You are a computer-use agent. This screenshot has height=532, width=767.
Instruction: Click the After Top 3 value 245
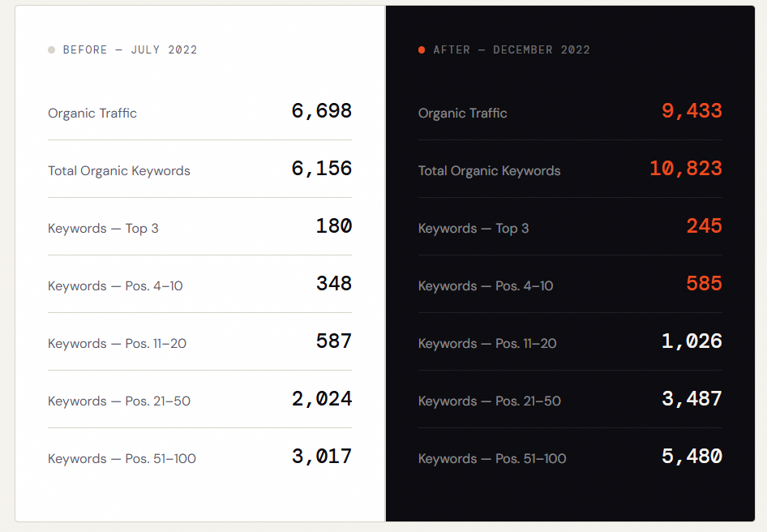click(x=704, y=226)
